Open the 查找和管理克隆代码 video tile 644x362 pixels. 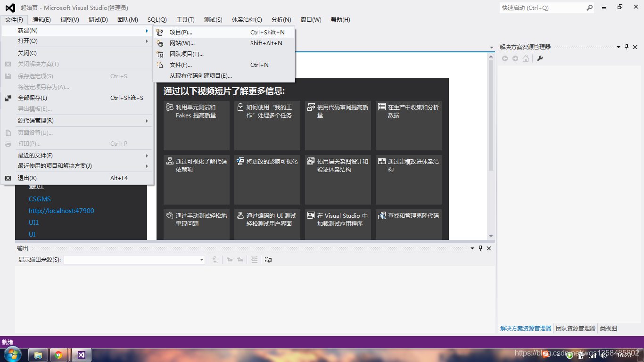click(x=409, y=224)
